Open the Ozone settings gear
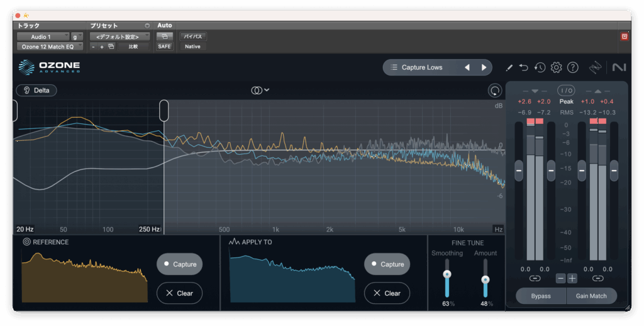644x326 pixels. pos(557,67)
